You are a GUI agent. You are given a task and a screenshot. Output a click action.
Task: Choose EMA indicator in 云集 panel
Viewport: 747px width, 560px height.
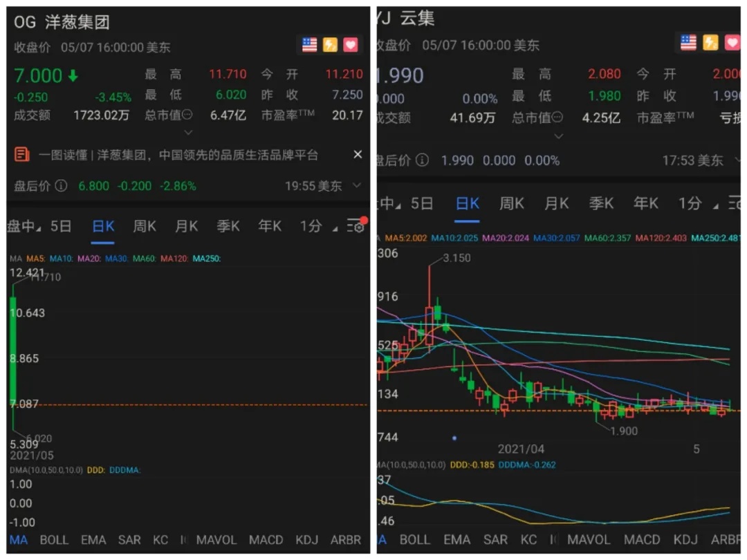pos(457,540)
